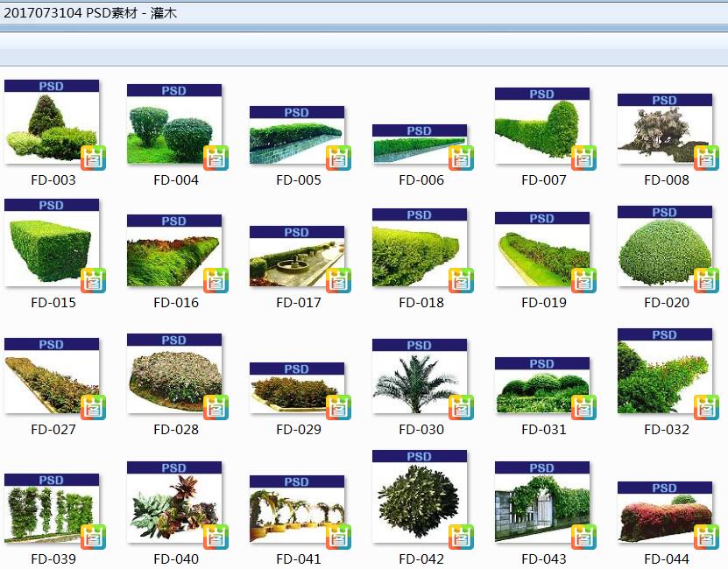The width and height of the screenshot is (728, 569).
Task: Click the viewer badge icon on FD-027
Action: (94, 407)
